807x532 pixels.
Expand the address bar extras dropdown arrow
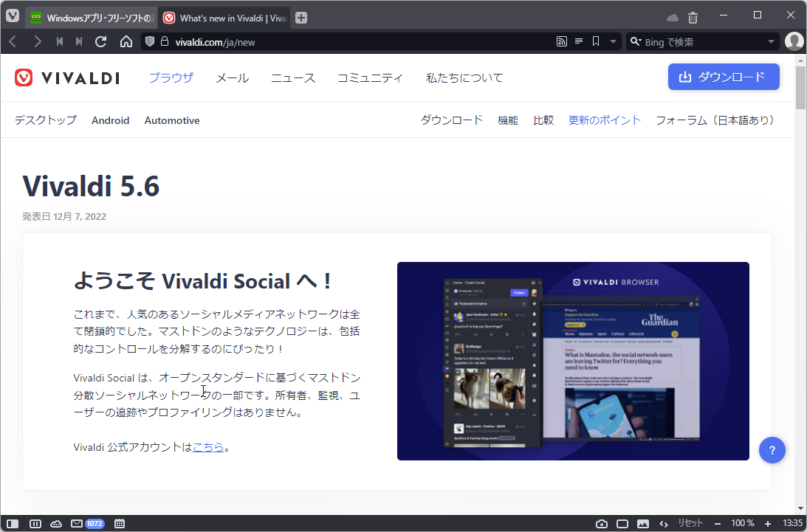pyautogui.click(x=613, y=41)
